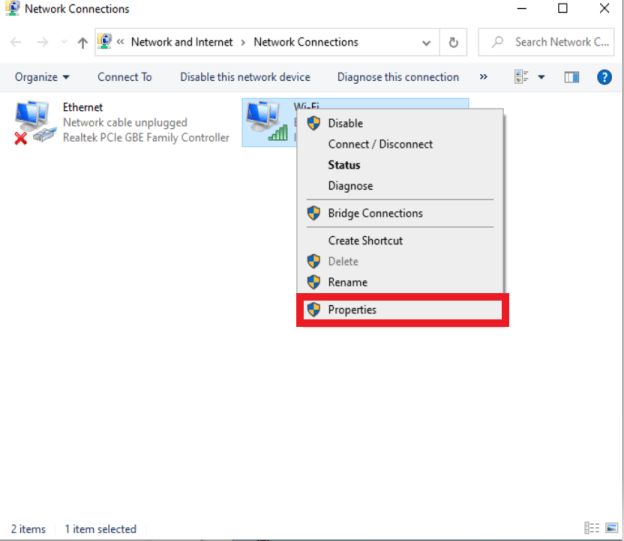The width and height of the screenshot is (624, 541).
Task: Select the Wi-Fi adapter icon
Action: tap(266, 121)
